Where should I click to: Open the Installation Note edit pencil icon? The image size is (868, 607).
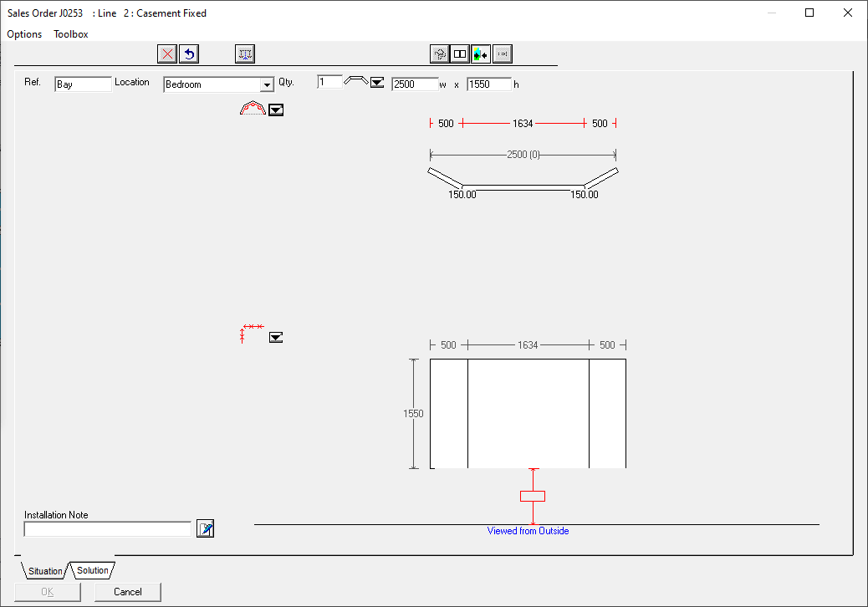(x=205, y=528)
